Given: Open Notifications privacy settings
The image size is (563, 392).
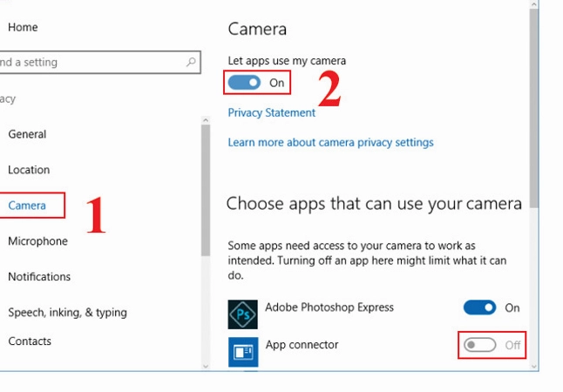Looking at the screenshot, I should pyautogui.click(x=39, y=277).
